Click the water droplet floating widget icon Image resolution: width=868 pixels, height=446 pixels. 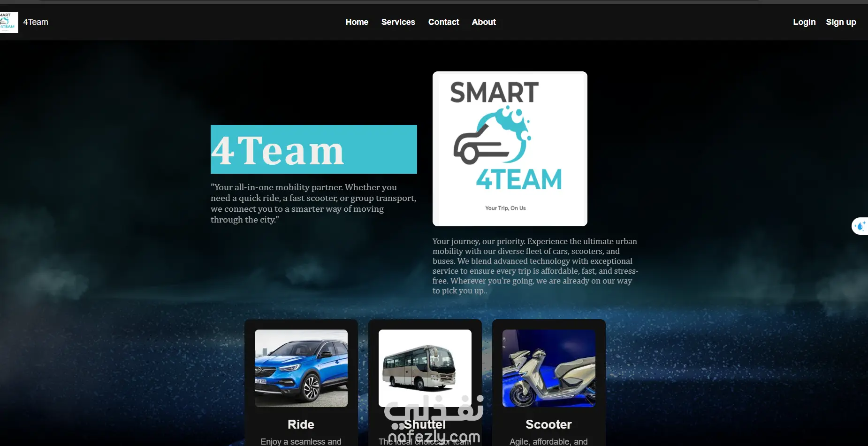860,226
